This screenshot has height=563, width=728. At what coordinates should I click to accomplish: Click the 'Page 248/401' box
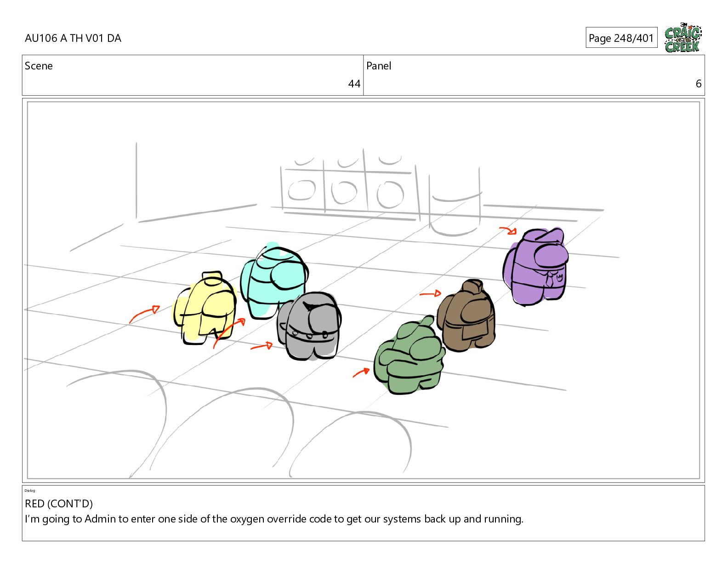(x=621, y=38)
